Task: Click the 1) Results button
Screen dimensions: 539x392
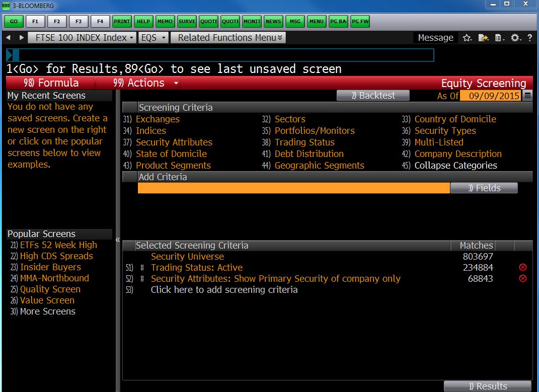Action: 487,386
